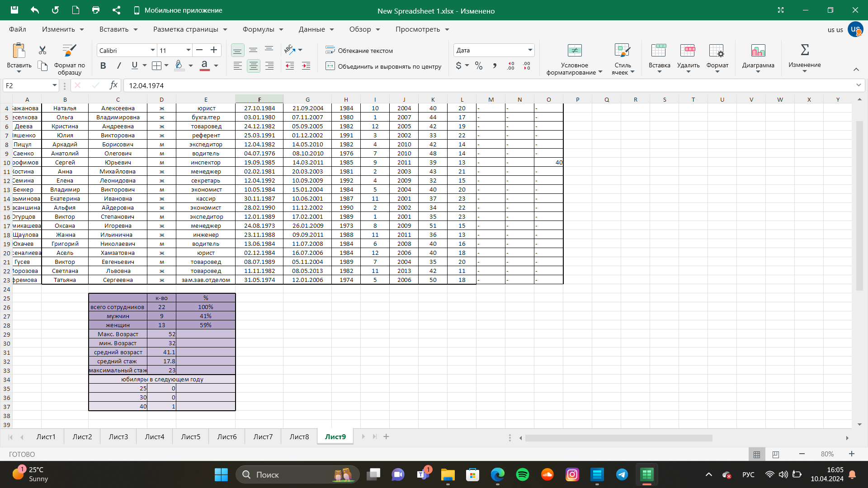Image resolution: width=868 pixels, height=488 pixels.
Task: Toggle middle vertical alignment
Action: [253, 50]
